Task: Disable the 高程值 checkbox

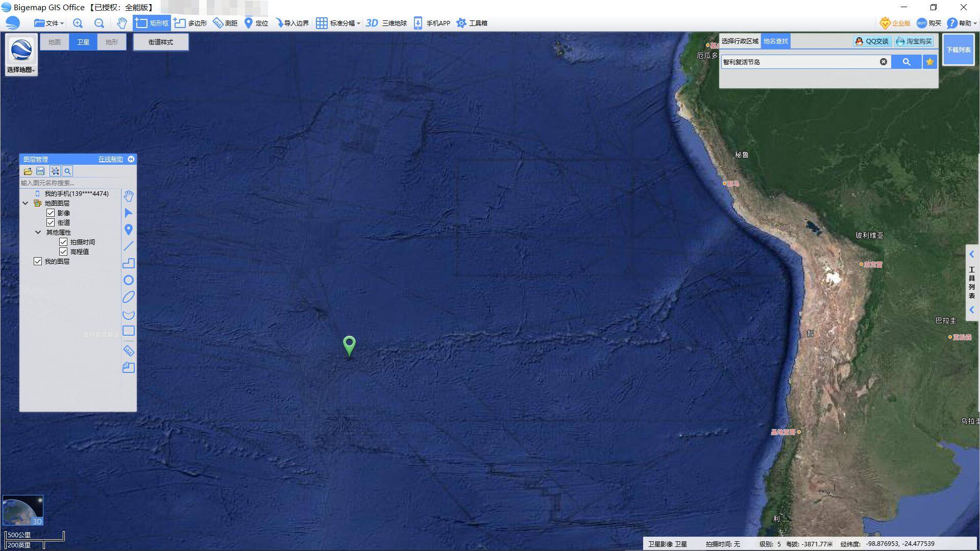Action: click(63, 252)
